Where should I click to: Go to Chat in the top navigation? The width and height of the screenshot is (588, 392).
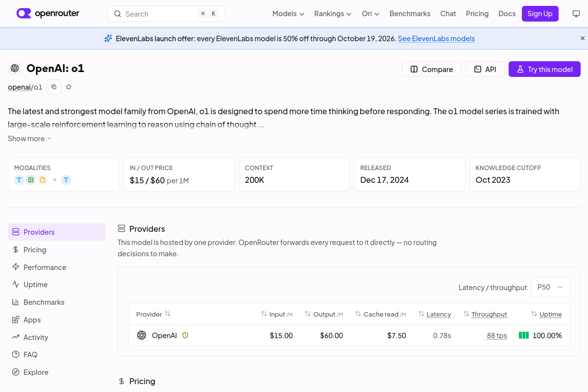pyautogui.click(x=448, y=14)
